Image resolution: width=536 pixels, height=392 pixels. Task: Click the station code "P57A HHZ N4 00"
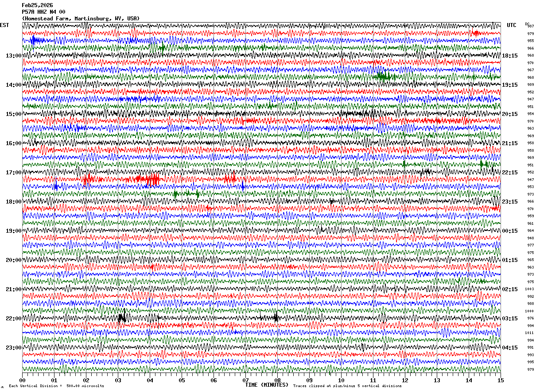pyautogui.click(x=44, y=12)
